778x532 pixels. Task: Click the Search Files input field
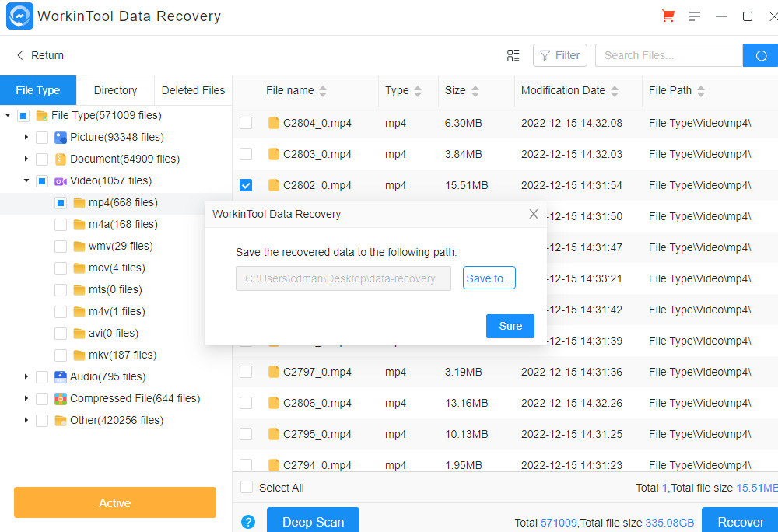[669, 55]
